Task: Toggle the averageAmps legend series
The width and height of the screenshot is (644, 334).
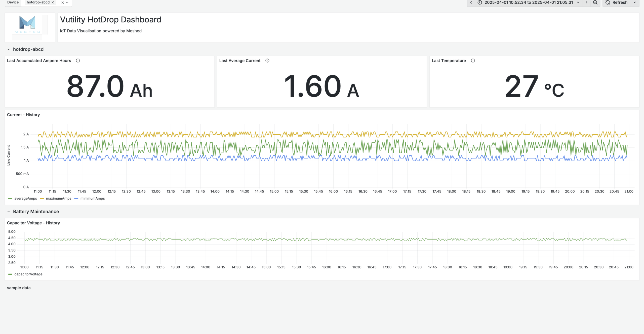Action: [x=25, y=199]
